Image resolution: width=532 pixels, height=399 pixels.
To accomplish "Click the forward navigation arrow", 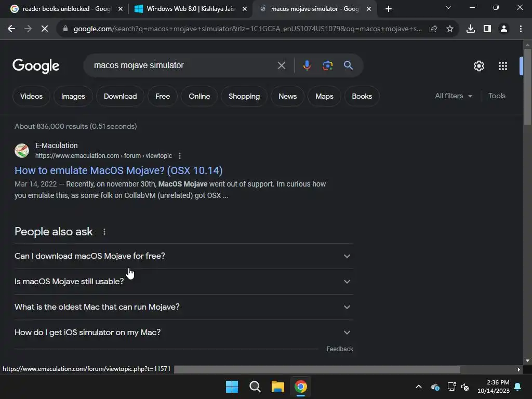I will (28, 29).
